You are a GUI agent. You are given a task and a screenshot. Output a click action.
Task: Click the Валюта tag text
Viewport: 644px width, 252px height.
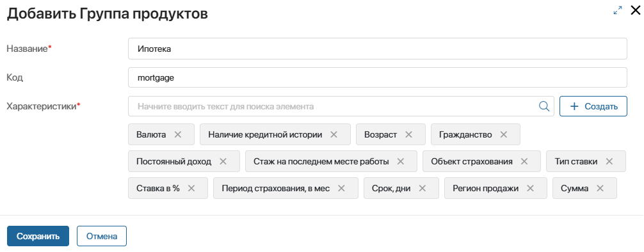click(x=151, y=134)
